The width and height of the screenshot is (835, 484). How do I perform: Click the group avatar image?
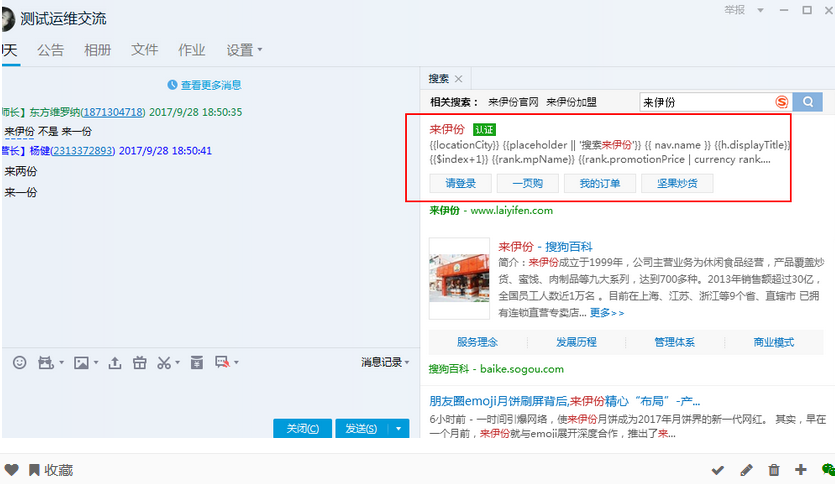coord(7,19)
